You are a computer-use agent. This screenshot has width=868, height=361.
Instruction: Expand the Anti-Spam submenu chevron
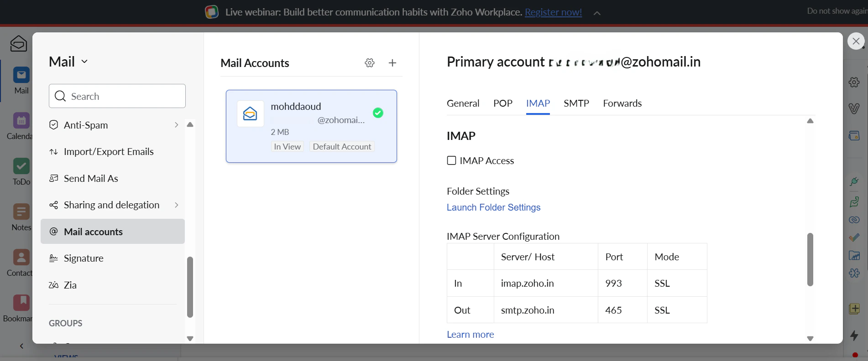coord(176,125)
